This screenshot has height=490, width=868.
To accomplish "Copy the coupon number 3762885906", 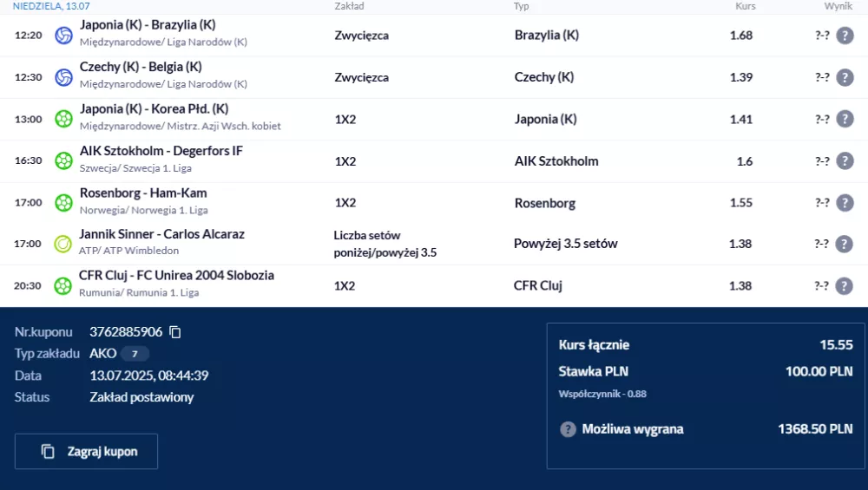I will [175, 332].
